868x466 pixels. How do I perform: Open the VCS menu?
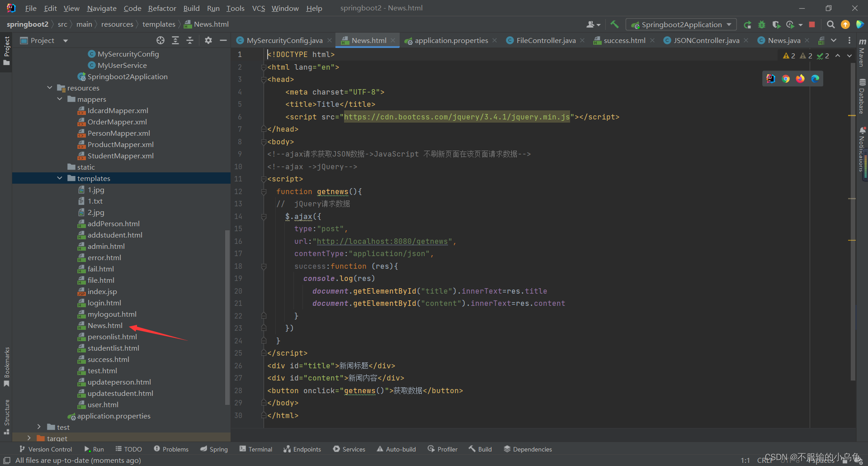pyautogui.click(x=259, y=8)
